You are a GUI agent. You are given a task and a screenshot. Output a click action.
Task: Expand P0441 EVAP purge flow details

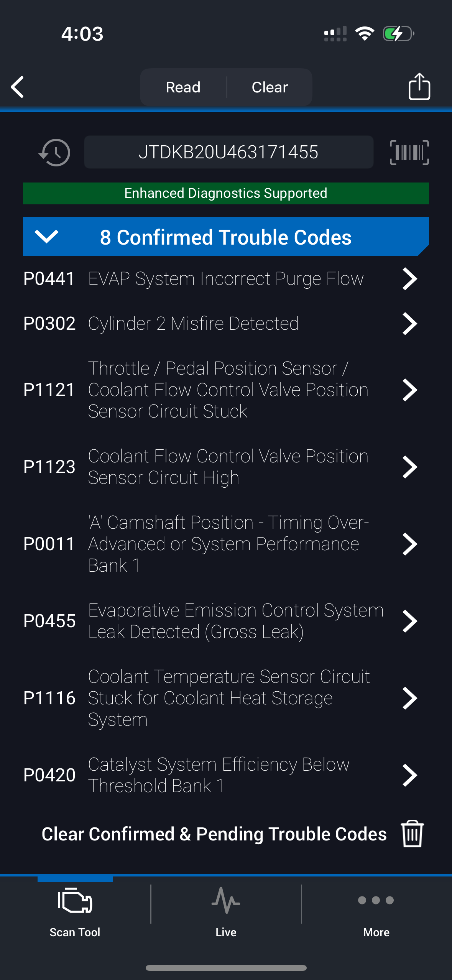point(409,279)
